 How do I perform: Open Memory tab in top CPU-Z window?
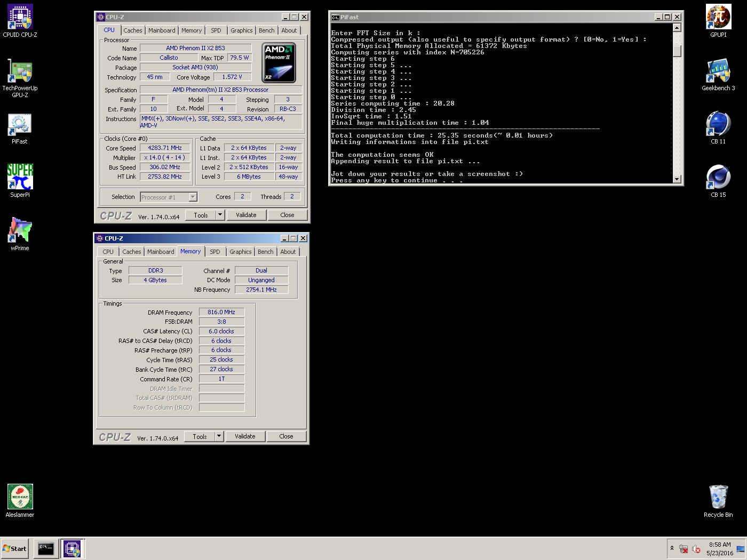(x=192, y=30)
